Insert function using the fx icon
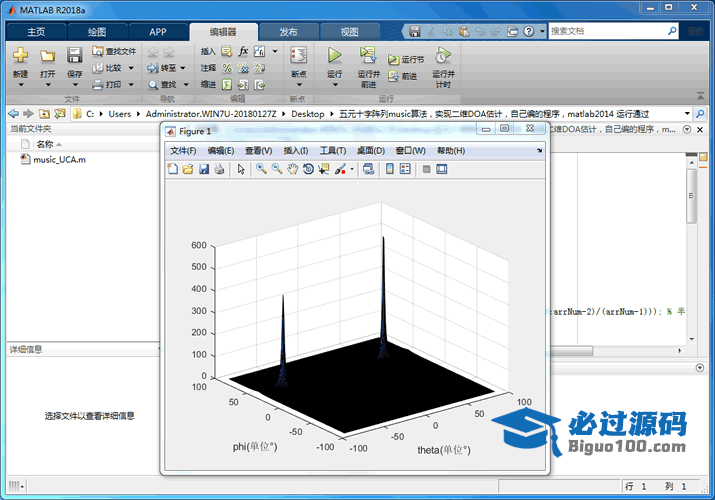 pyautogui.click(x=244, y=51)
